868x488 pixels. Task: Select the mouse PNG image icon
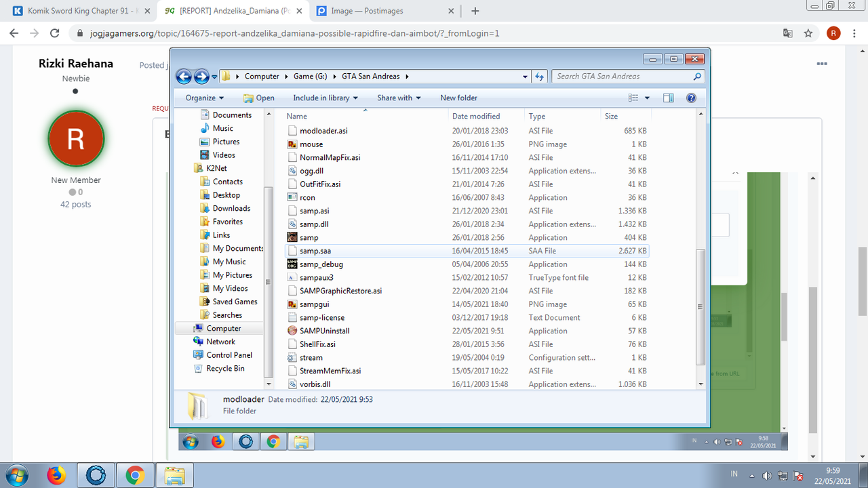(292, 144)
